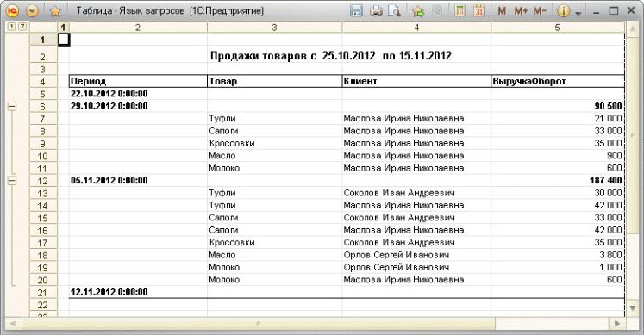Screen dimensions: 644x335
Task: Click the 'Товар' header cell
Action: click(274, 81)
